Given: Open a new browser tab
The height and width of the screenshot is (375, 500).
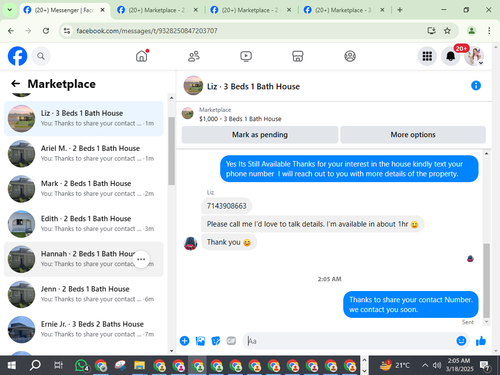Looking at the screenshot, I should 400,10.
